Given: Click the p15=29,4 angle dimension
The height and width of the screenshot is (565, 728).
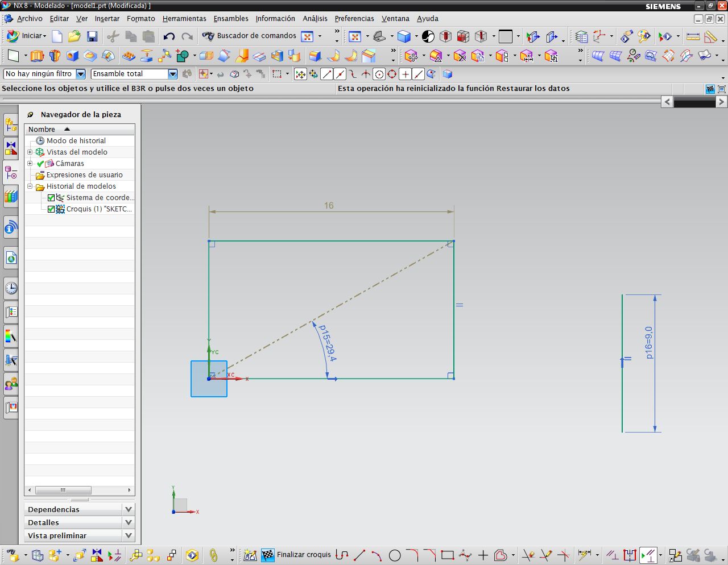Looking at the screenshot, I should click(x=327, y=343).
